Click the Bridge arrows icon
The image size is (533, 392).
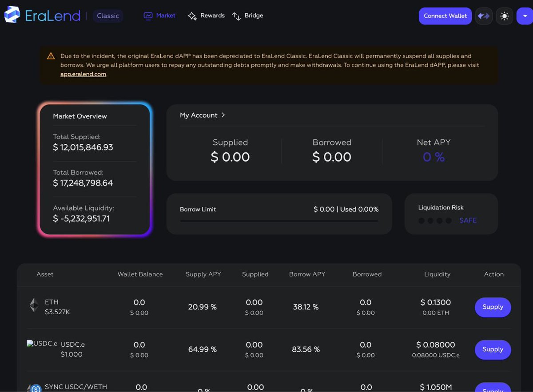236,16
